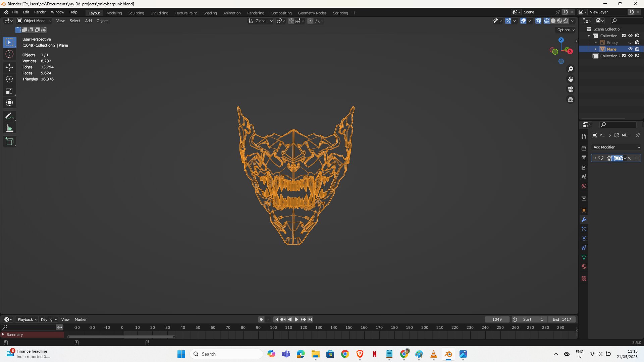The width and height of the screenshot is (644, 362).
Task: Open the Object properties tab
Action: (x=584, y=210)
